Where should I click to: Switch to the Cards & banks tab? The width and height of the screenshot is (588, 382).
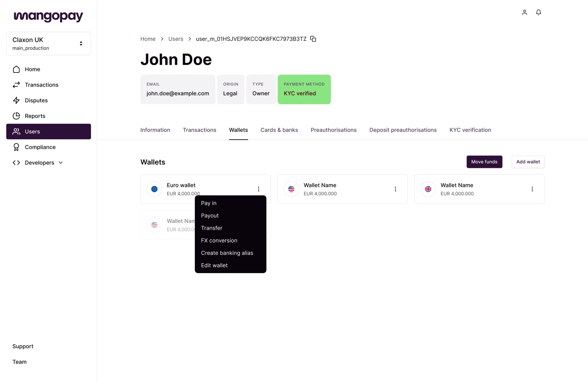279,130
